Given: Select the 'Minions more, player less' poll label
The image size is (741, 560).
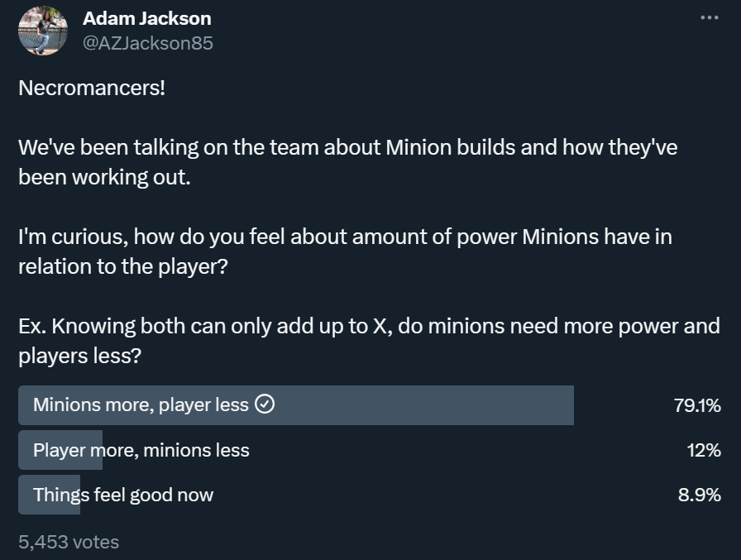Looking at the screenshot, I should 141,404.
